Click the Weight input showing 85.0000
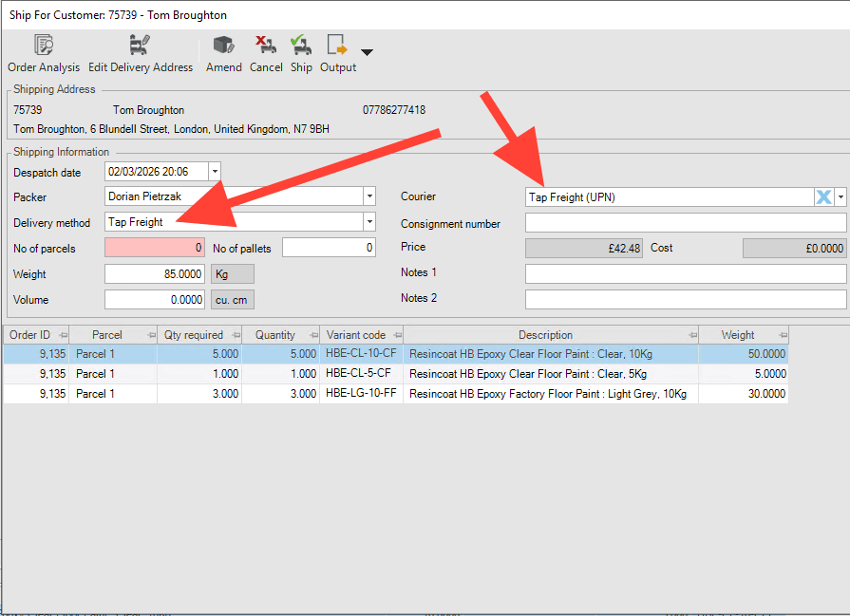Viewport: 850px width, 616px height. click(x=155, y=273)
